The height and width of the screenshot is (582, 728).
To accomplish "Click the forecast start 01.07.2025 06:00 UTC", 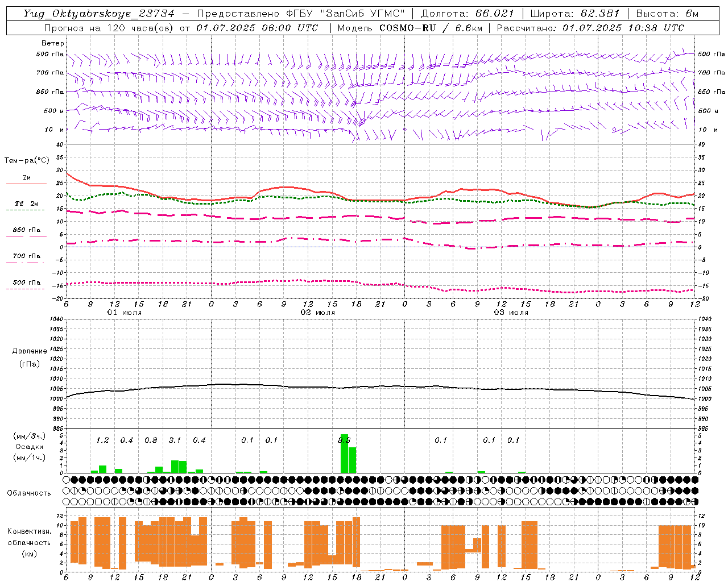I will pos(257,28).
